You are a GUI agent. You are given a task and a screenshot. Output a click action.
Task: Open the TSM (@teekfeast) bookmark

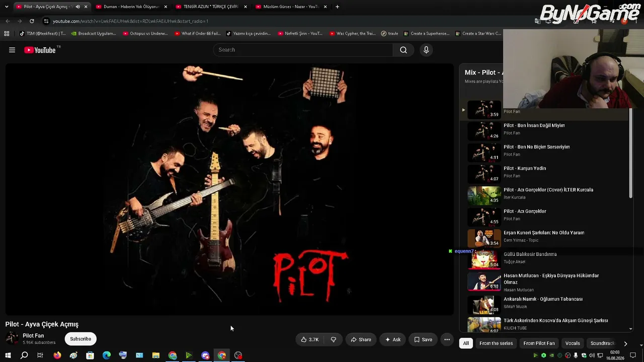tap(42, 34)
